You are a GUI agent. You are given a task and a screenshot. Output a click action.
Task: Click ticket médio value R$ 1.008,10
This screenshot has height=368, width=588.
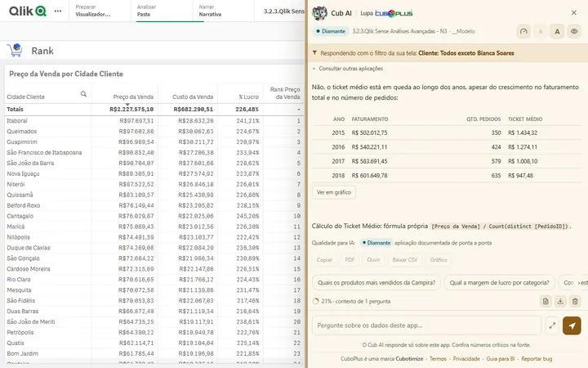click(523, 161)
